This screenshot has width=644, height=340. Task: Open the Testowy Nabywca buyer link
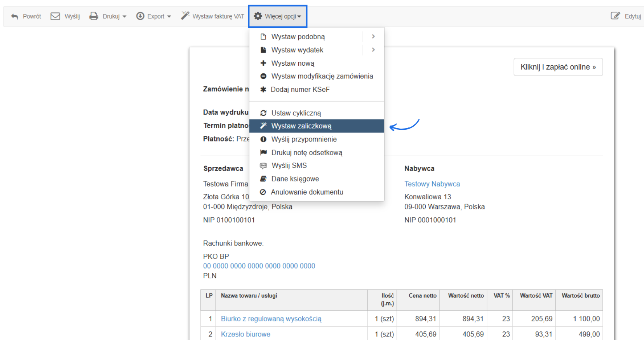coord(432,184)
